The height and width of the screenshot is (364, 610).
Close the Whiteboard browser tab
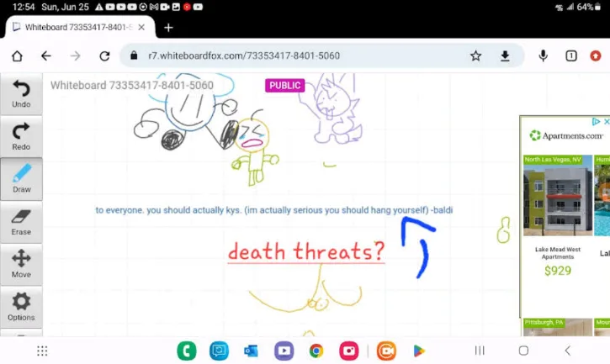141,27
